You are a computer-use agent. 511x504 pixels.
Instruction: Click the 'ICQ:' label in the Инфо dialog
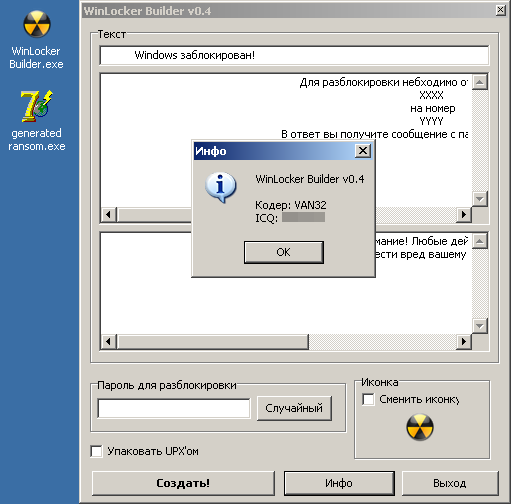(x=266, y=218)
